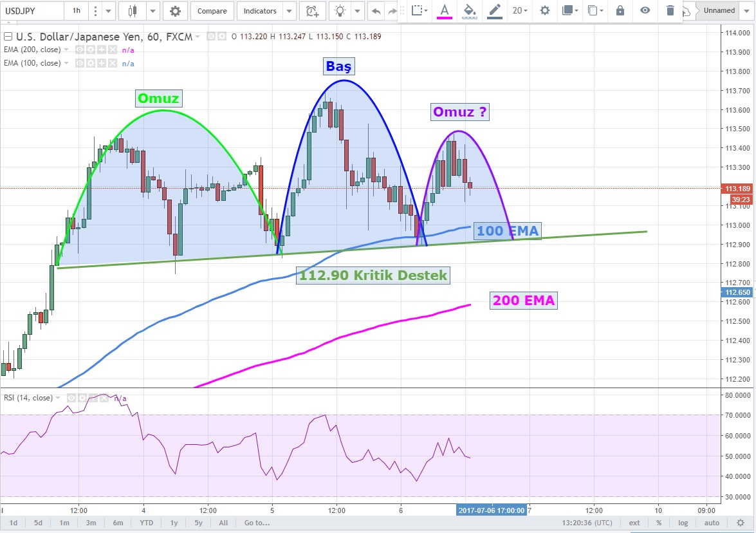
Task: Open the font size 20 dropdown
Action: click(520, 10)
